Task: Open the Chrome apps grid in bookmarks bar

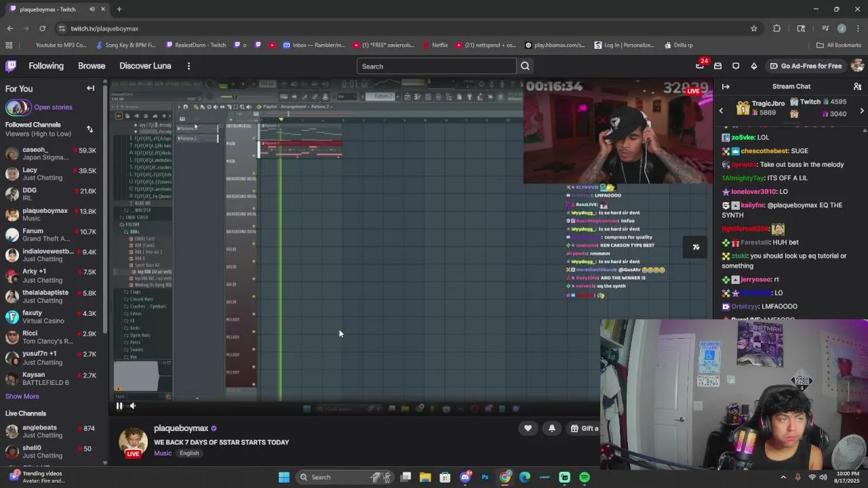Action: pos(9,45)
